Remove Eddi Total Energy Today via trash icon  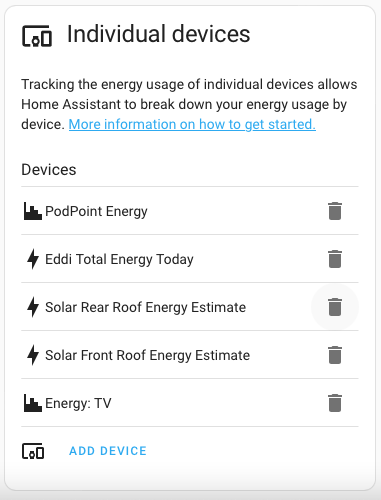pyautogui.click(x=335, y=259)
